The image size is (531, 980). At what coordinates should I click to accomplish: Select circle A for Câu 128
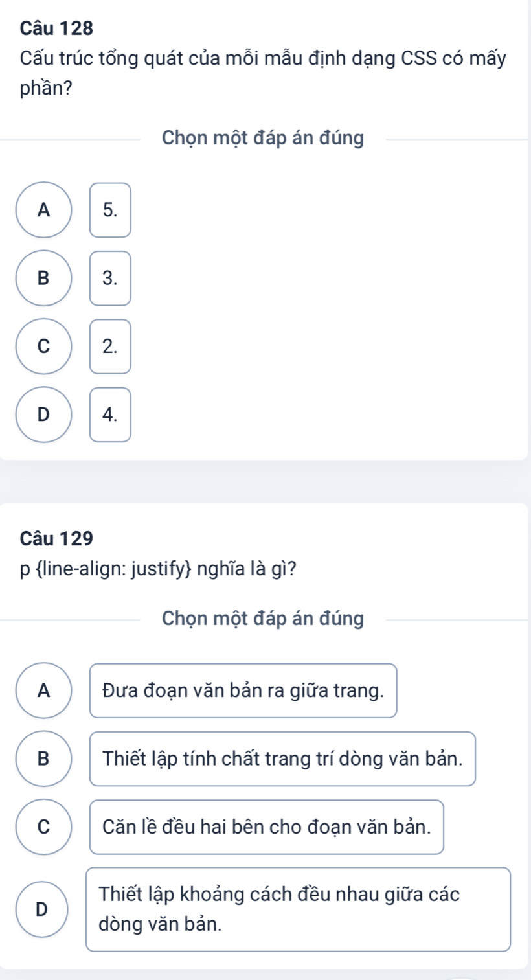click(x=43, y=210)
